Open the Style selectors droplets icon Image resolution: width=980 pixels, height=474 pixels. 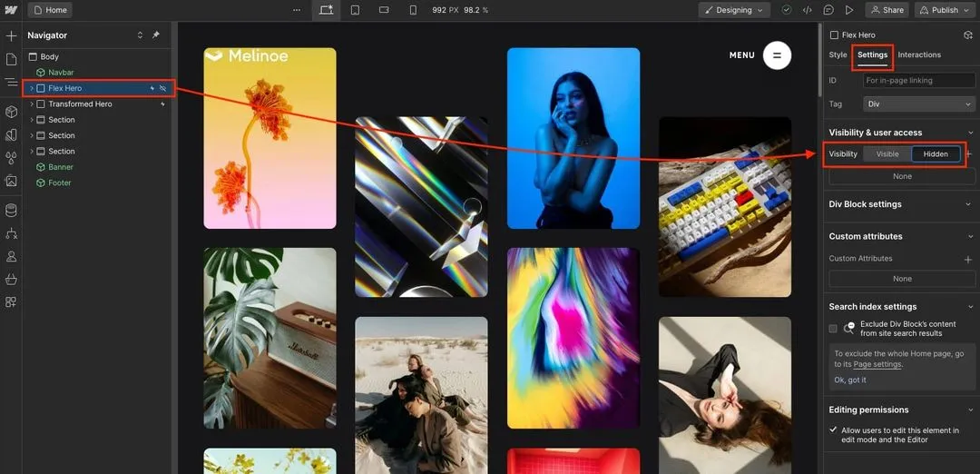coord(11,158)
